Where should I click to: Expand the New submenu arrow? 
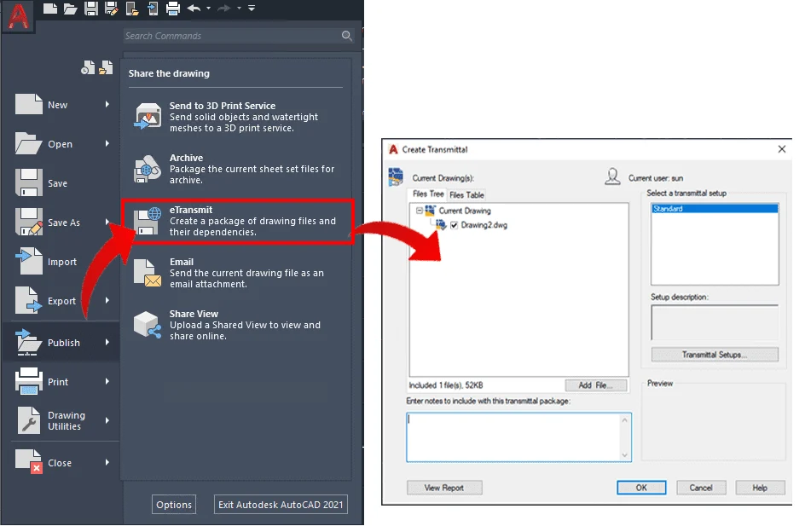pos(107,104)
